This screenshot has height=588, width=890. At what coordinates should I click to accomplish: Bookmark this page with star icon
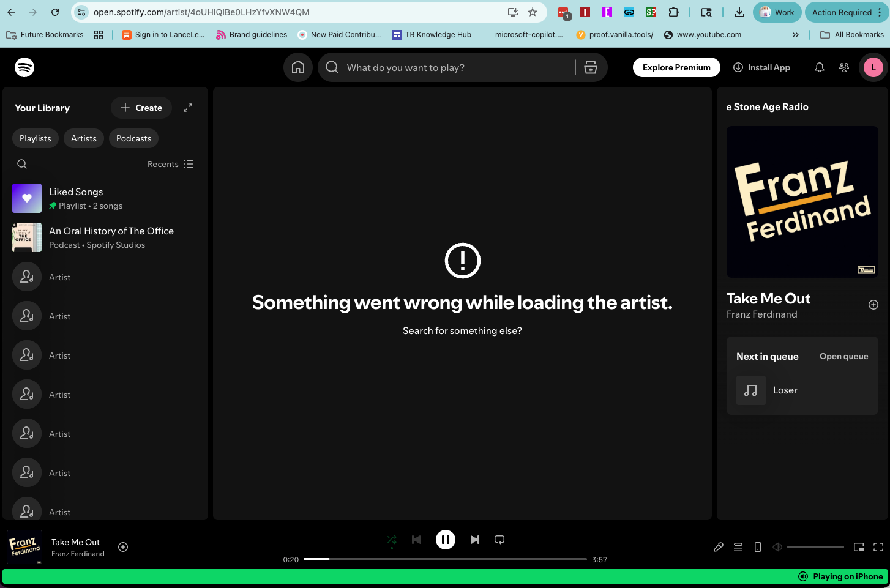pyautogui.click(x=533, y=12)
